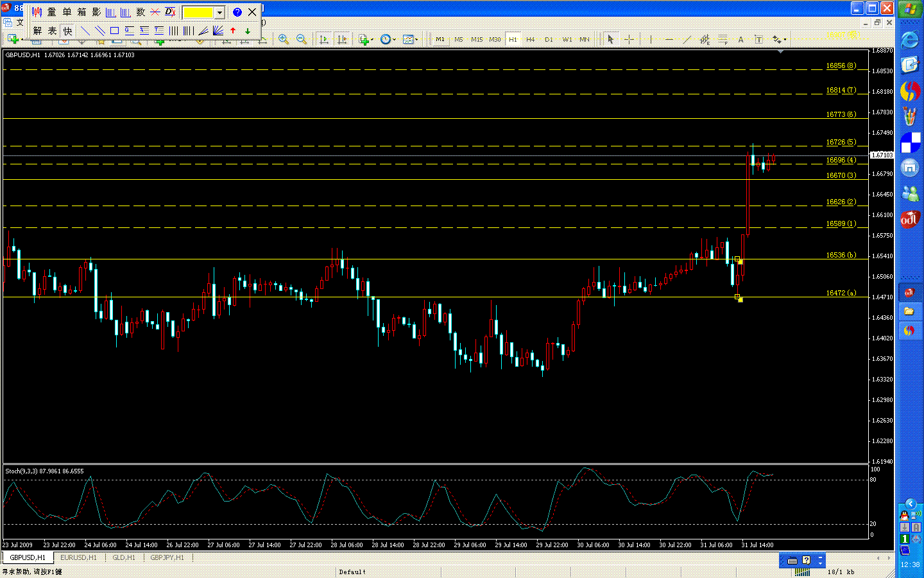
Task: Switch to GBPUSD,H1 chart tab
Action: tap(28, 557)
